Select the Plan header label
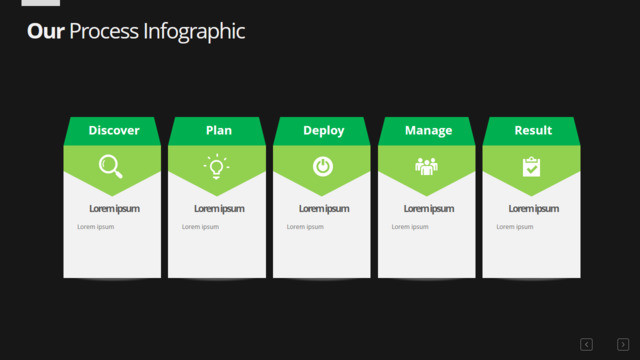The height and width of the screenshot is (360, 640). (x=219, y=130)
